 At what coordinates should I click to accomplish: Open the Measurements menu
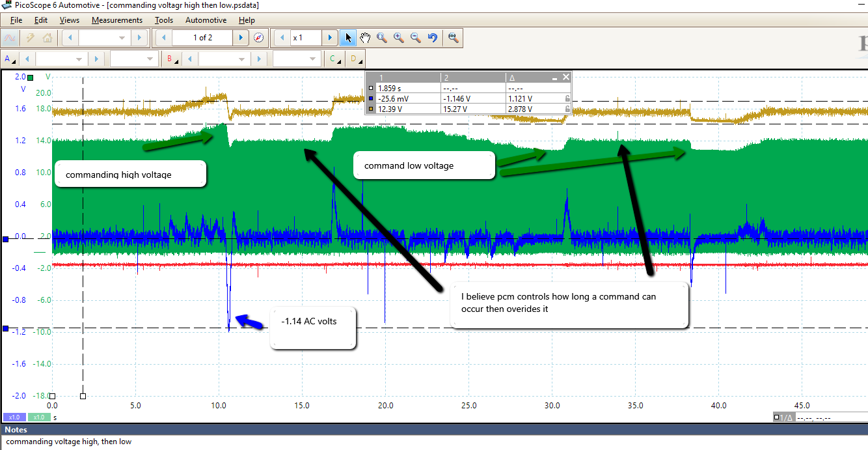coord(116,20)
